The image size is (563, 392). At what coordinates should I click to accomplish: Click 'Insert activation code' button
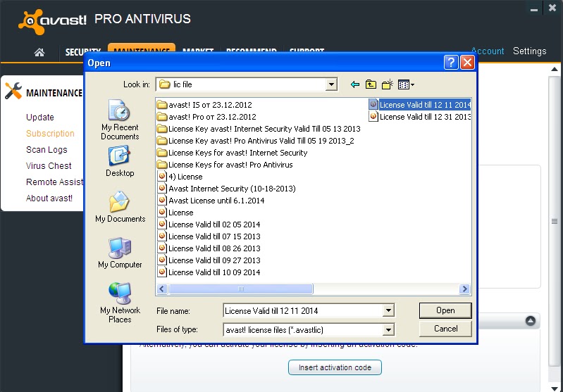335,367
